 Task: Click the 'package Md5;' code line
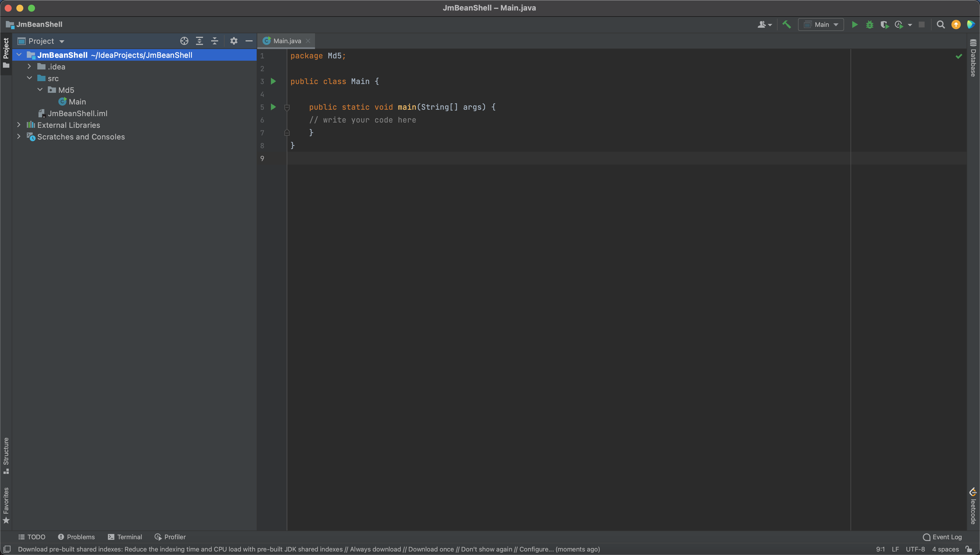(x=318, y=56)
